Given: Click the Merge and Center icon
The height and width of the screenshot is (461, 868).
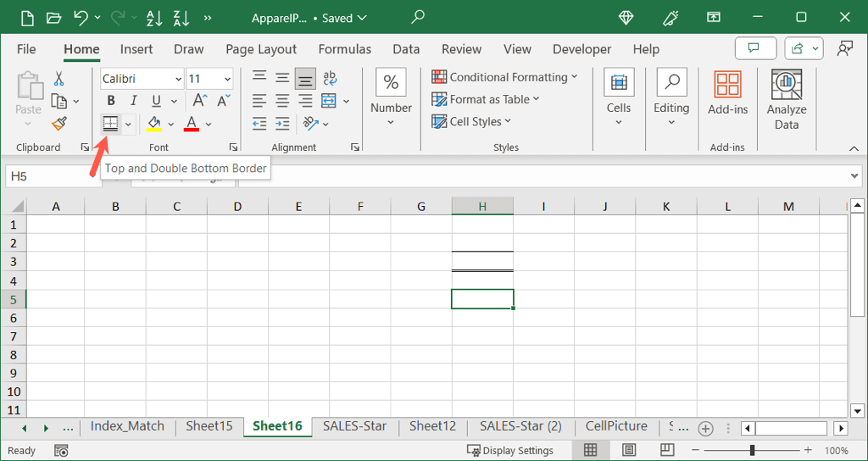Looking at the screenshot, I should click(328, 102).
